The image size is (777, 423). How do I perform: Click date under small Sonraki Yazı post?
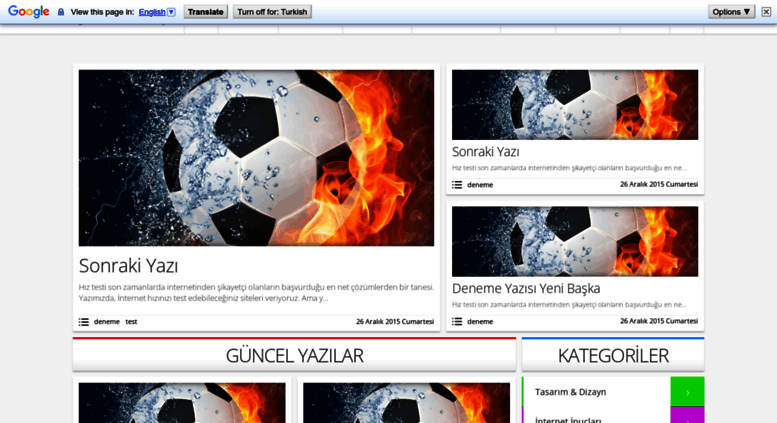659,184
